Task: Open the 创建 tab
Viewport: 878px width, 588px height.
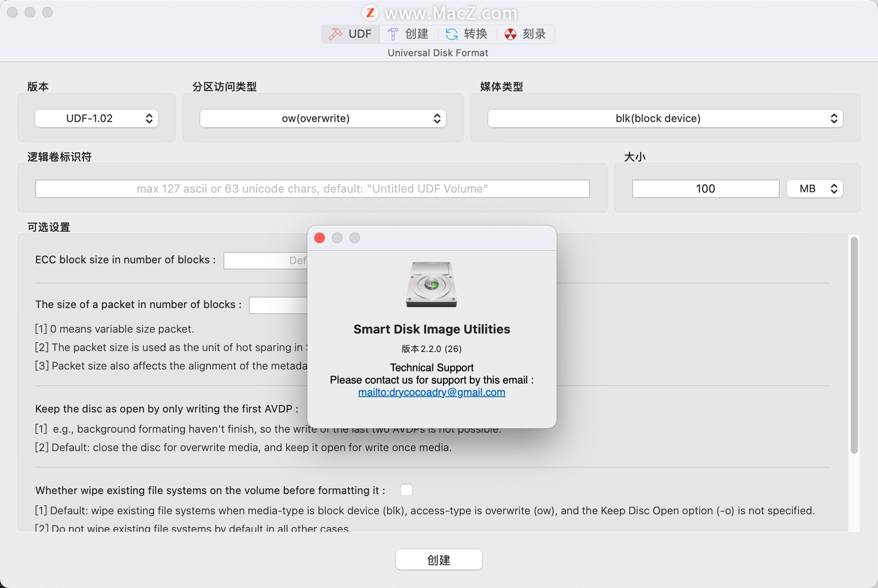Action: click(408, 34)
